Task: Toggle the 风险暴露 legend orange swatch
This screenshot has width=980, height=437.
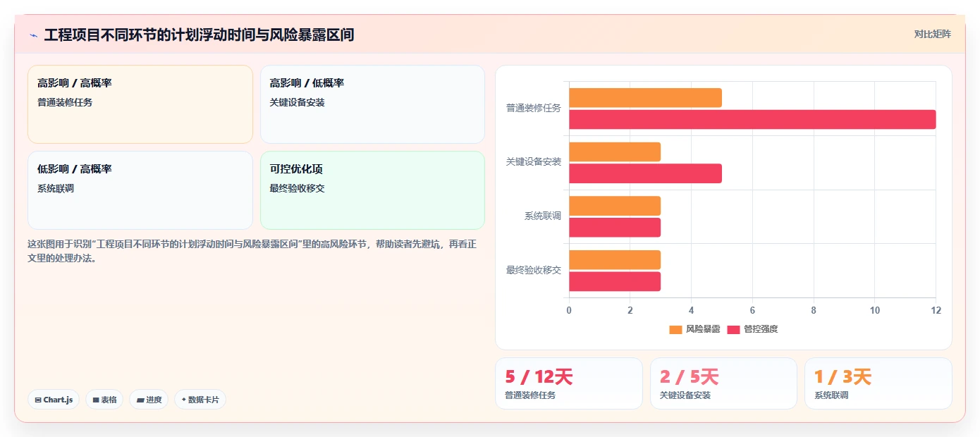Action: click(675, 329)
